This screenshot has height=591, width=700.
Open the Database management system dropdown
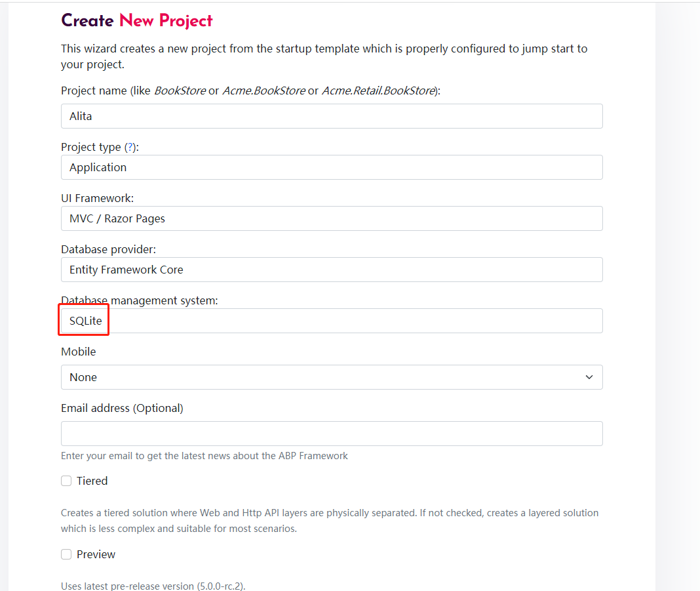(332, 321)
